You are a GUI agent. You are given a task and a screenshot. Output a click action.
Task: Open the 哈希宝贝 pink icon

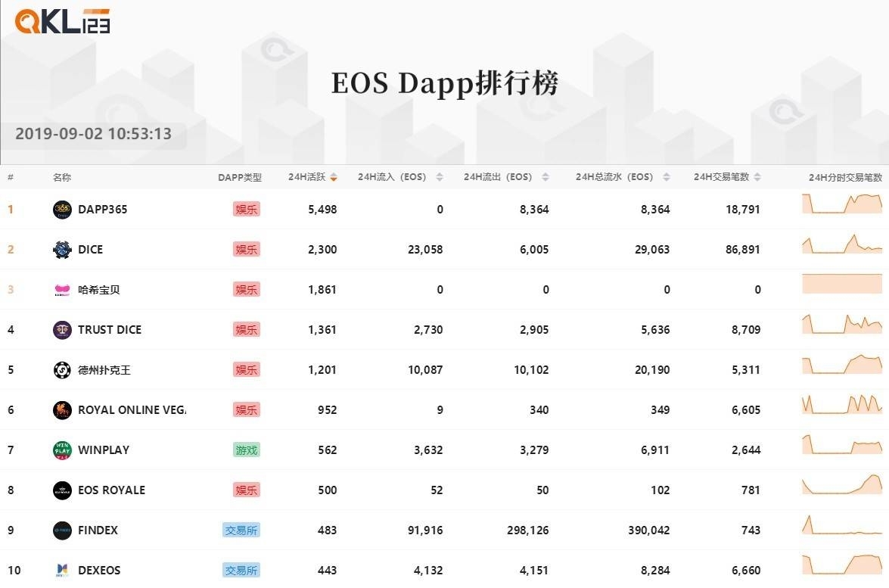pos(62,290)
